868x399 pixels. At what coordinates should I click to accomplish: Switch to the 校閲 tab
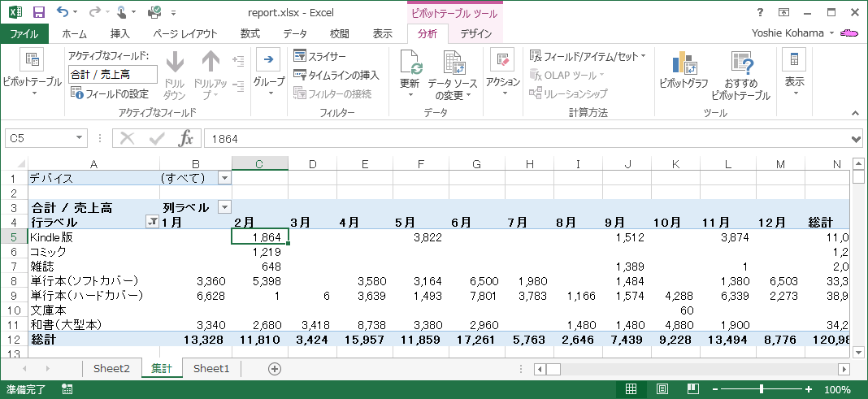point(340,34)
